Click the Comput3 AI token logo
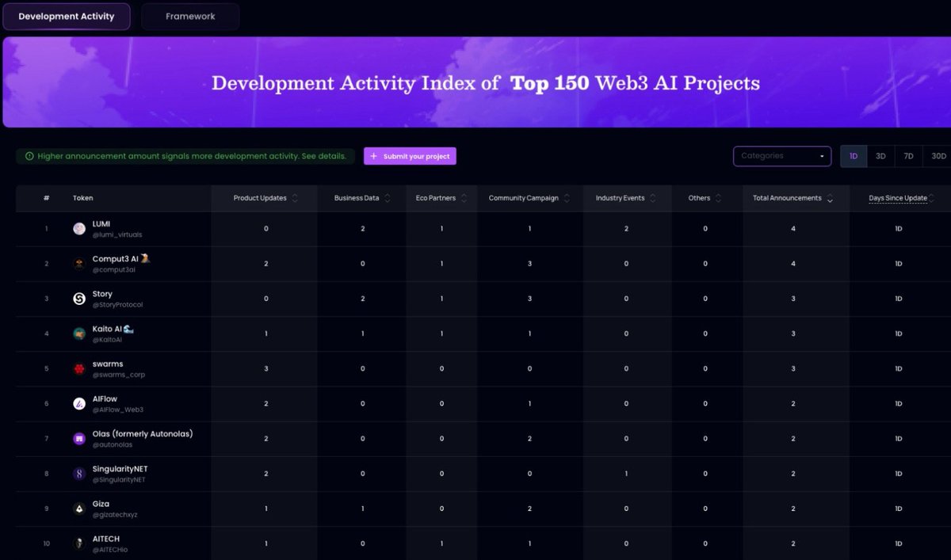The width and height of the screenshot is (951, 560). 79,264
